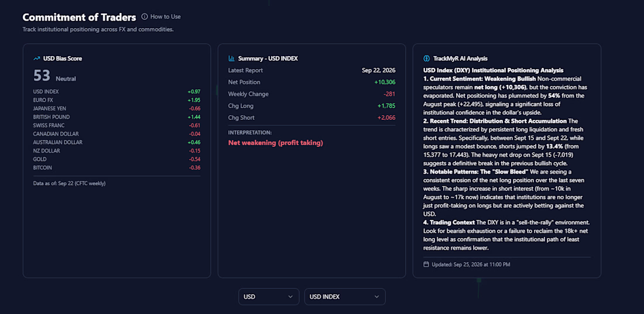Click the Net weakening (profit taking) interpretation
The height and width of the screenshot is (314, 644).
click(276, 143)
